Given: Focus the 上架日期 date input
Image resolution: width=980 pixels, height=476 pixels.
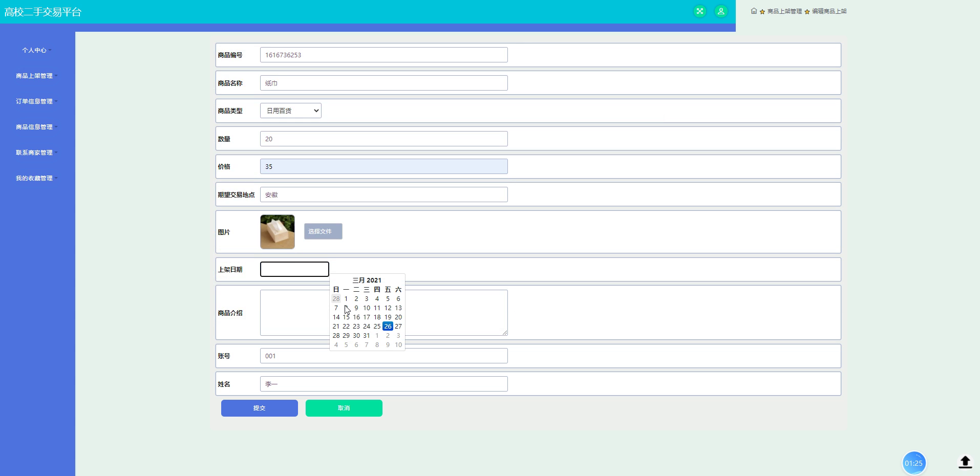Looking at the screenshot, I should (x=294, y=269).
